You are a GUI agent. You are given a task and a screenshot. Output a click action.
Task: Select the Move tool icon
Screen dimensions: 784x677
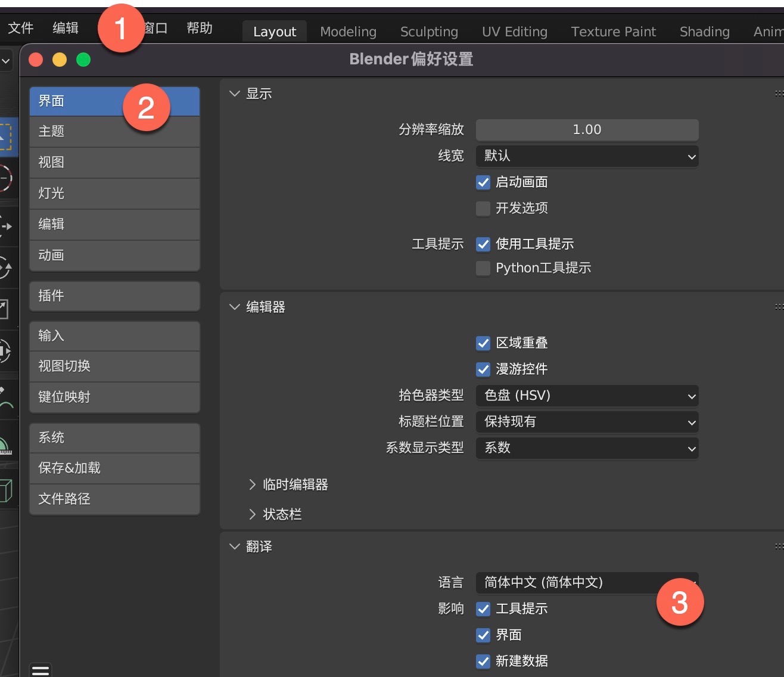coord(5,226)
